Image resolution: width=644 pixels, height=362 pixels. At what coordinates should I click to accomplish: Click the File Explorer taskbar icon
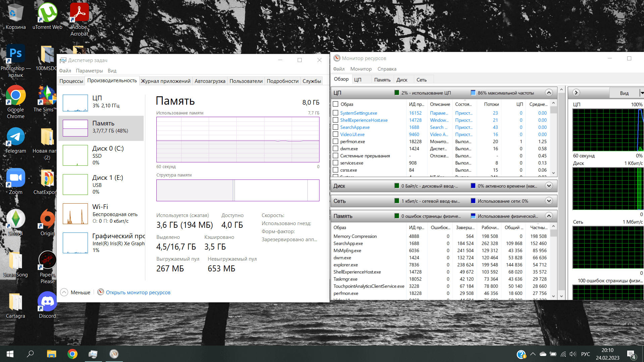[51, 354]
